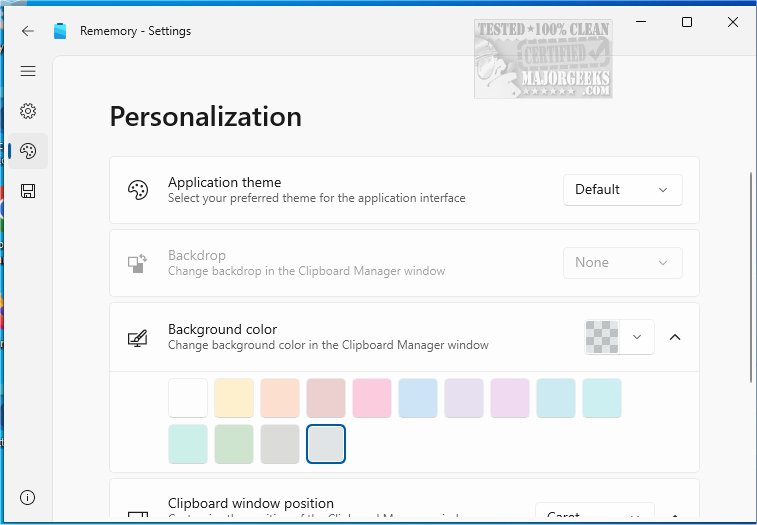Collapse the Background color section
This screenshot has height=525, width=757.
coord(675,337)
